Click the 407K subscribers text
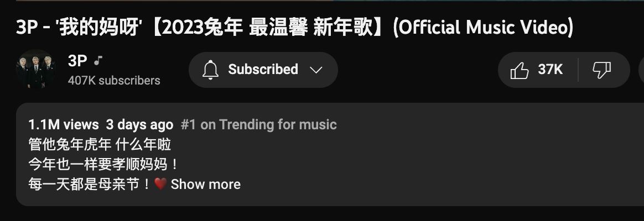Screen dimensions: 644x221 pos(114,80)
